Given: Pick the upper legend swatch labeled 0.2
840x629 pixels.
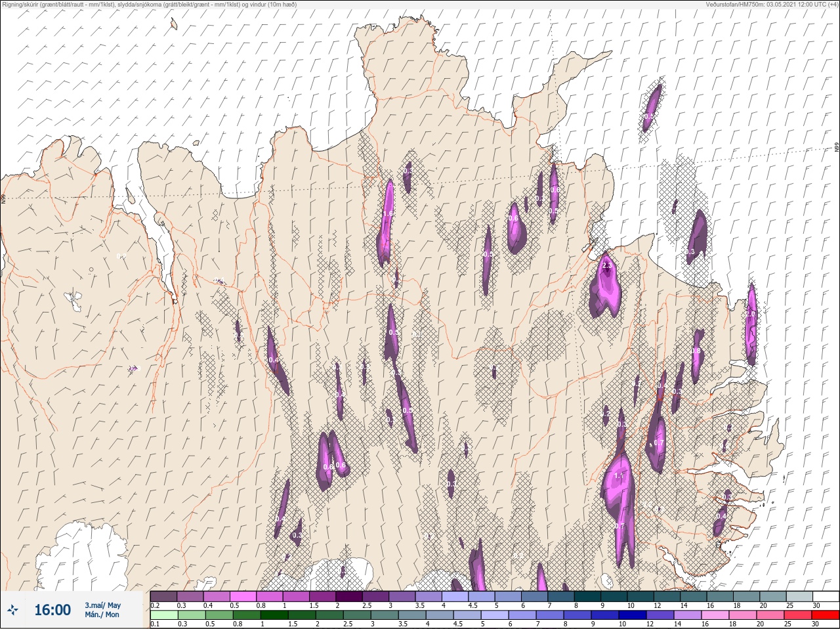Looking at the screenshot, I should tap(163, 596).
